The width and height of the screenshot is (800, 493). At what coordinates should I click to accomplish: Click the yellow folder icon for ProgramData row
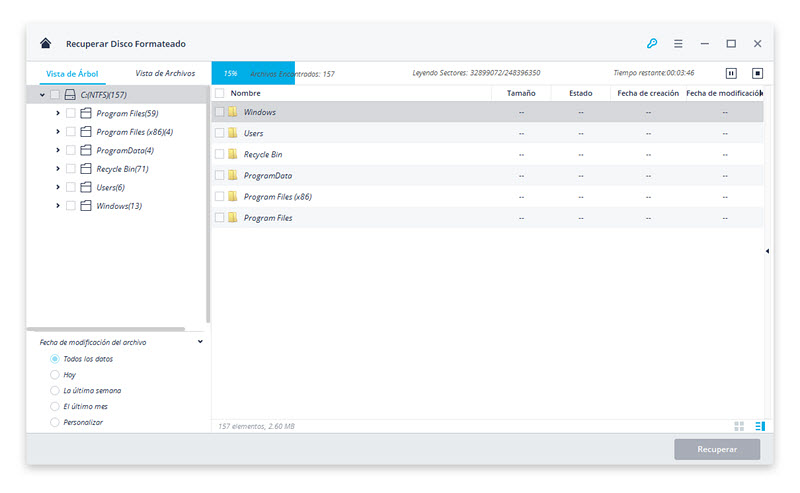[x=233, y=175]
